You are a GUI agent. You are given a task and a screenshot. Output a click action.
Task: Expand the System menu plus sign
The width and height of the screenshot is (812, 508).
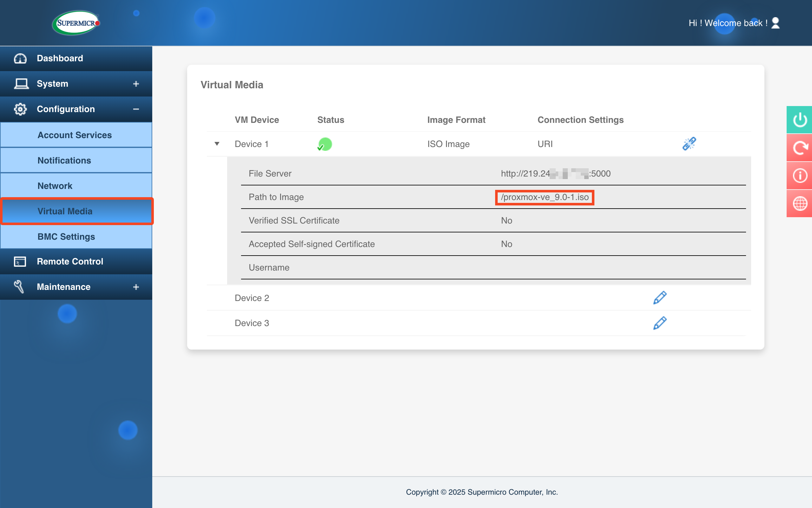pyautogui.click(x=136, y=84)
